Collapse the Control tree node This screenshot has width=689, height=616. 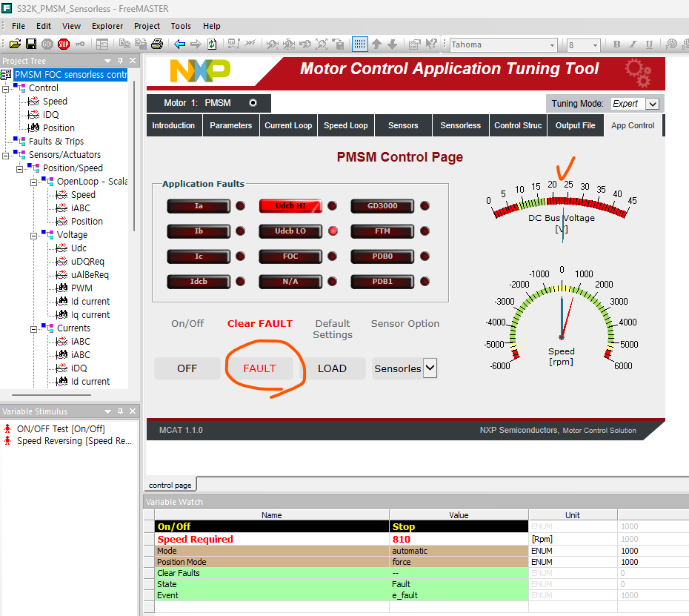point(6,89)
